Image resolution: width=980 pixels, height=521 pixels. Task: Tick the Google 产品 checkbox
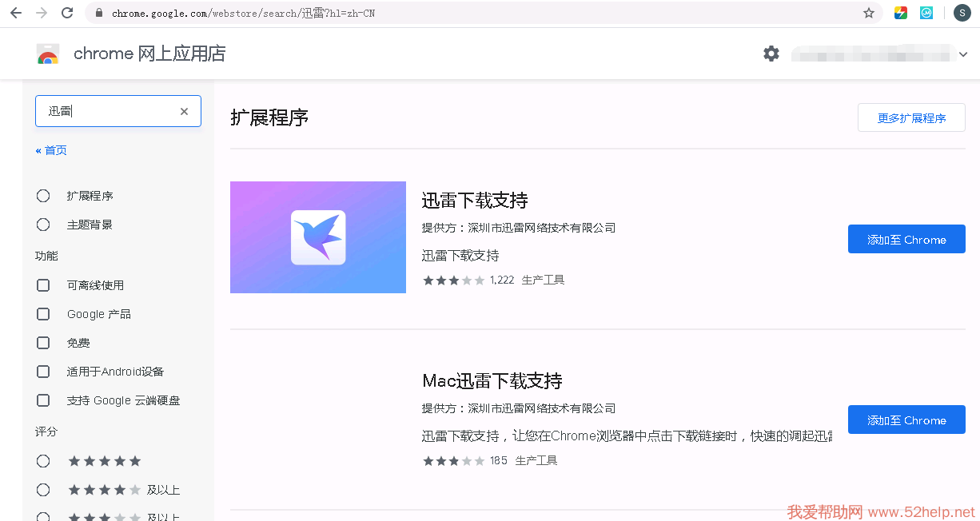coord(43,314)
